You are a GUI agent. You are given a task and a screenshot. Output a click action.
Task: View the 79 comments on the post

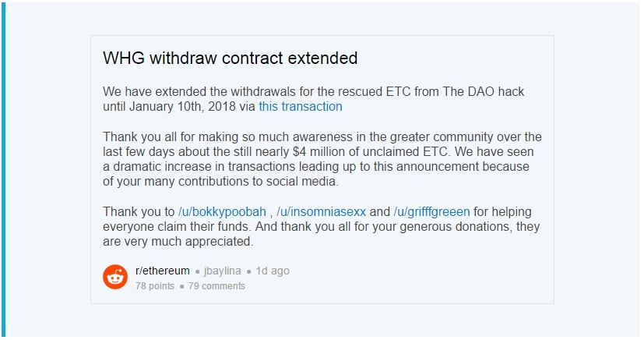click(216, 286)
